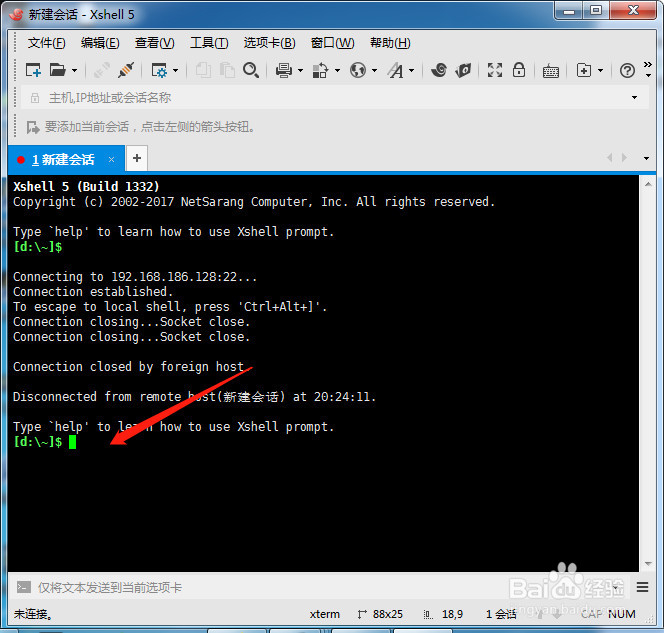Viewport: 664px width, 633px height.
Task: Click the Reconnect link icon
Action: coord(102,70)
